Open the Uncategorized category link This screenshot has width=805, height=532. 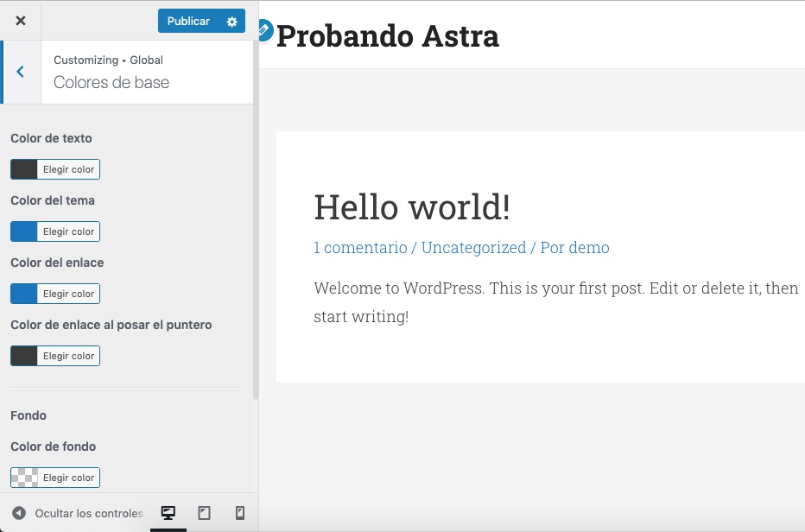coord(473,248)
